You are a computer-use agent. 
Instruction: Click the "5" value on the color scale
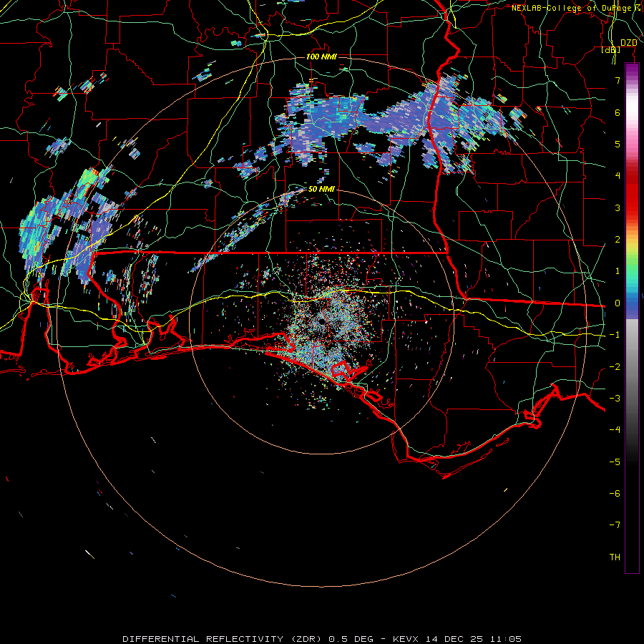click(x=617, y=144)
